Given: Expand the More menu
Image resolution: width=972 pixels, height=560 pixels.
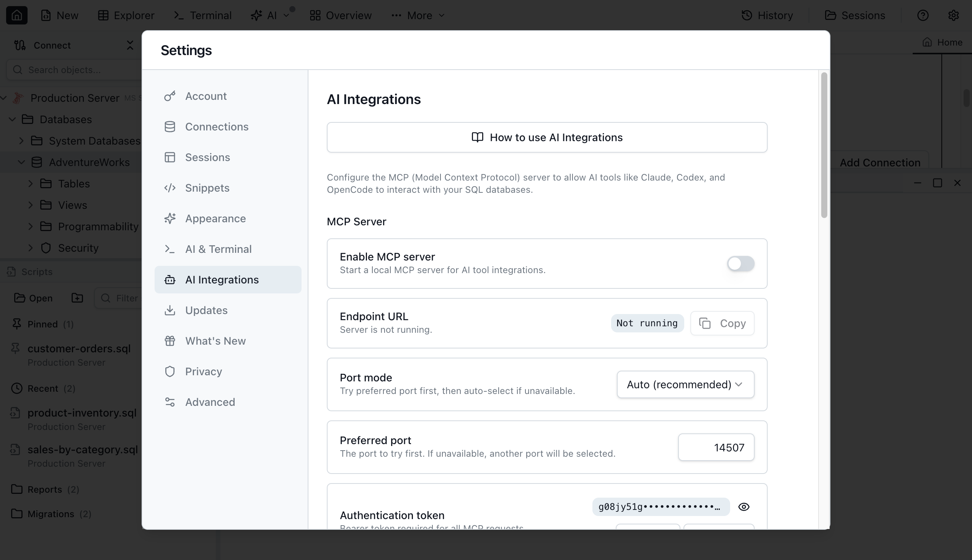Looking at the screenshot, I should point(418,15).
